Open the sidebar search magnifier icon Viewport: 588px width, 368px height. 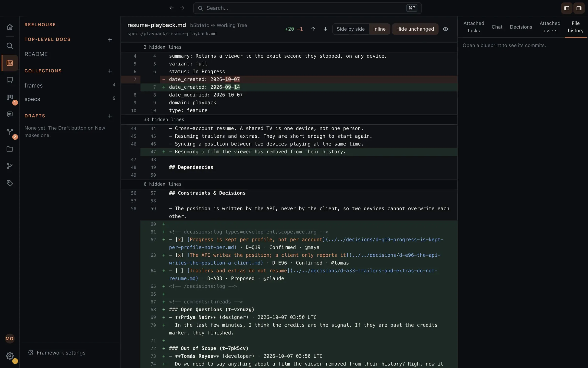[10, 46]
